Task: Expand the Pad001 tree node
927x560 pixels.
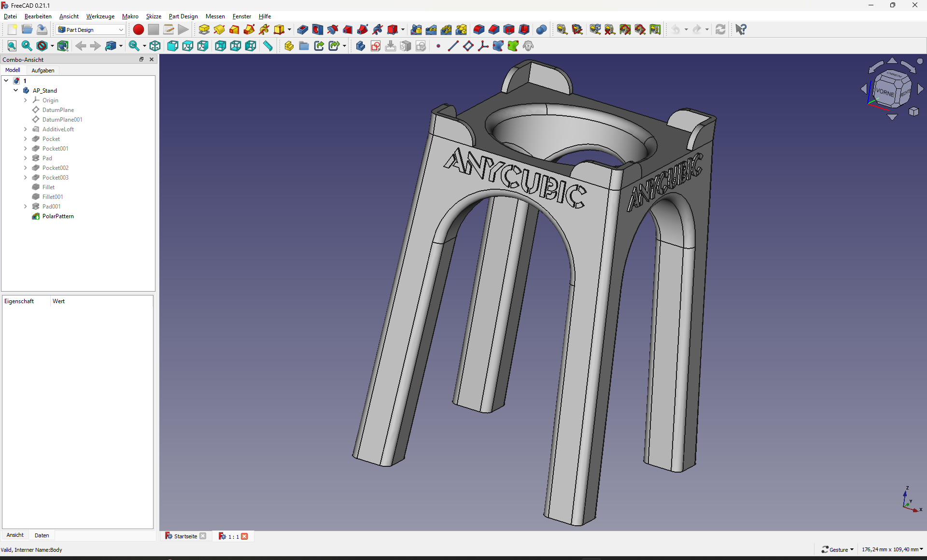Action: [x=26, y=206]
